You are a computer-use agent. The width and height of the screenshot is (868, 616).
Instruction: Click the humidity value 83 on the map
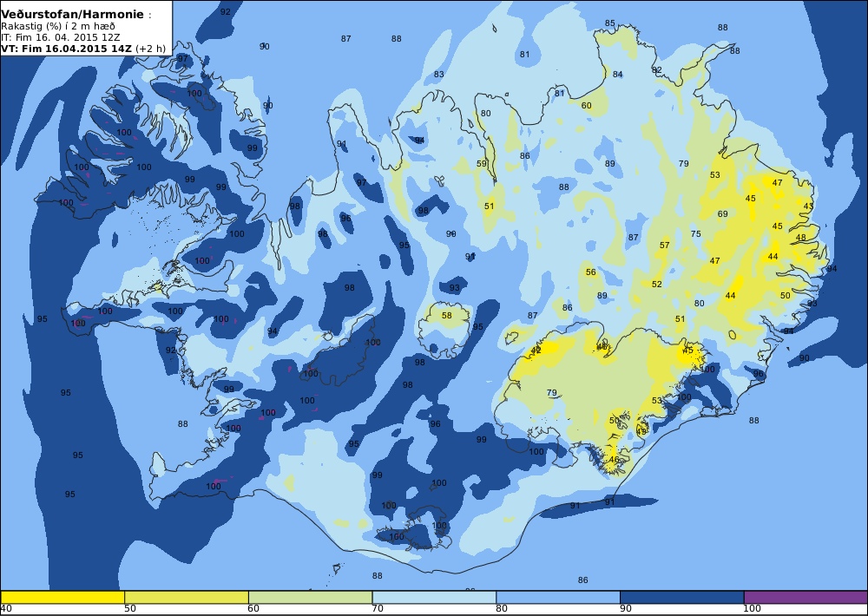tap(439, 74)
